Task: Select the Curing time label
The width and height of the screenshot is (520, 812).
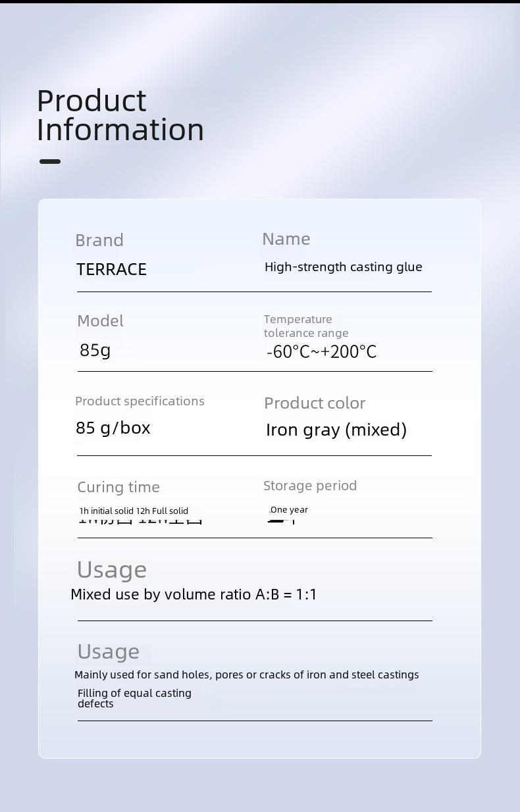Action: [118, 487]
